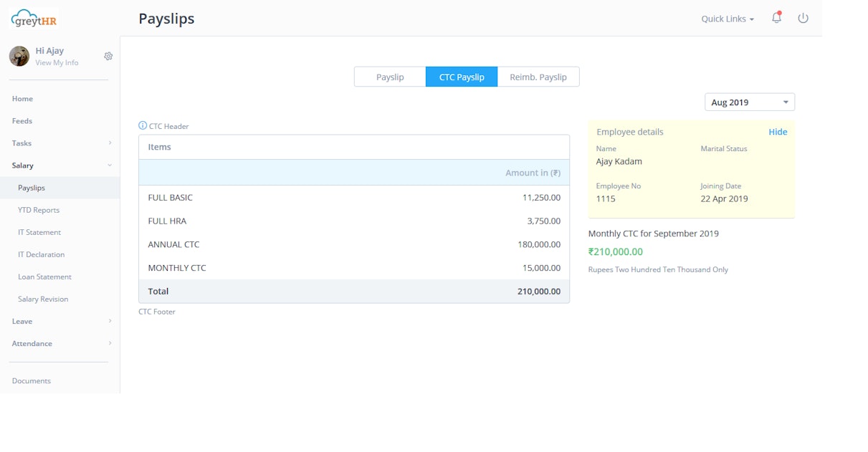This screenshot has width=868, height=452.
Task: Open the Salary Revision page
Action: tap(42, 299)
